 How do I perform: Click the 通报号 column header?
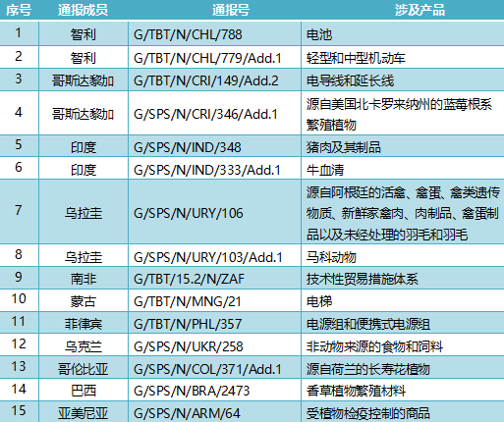231,11
